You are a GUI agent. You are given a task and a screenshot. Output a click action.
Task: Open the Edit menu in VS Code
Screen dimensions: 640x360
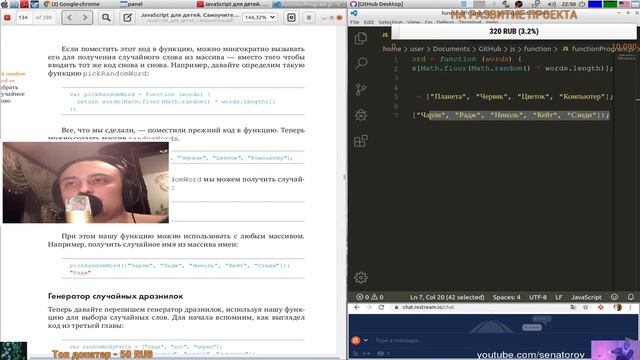point(369,22)
